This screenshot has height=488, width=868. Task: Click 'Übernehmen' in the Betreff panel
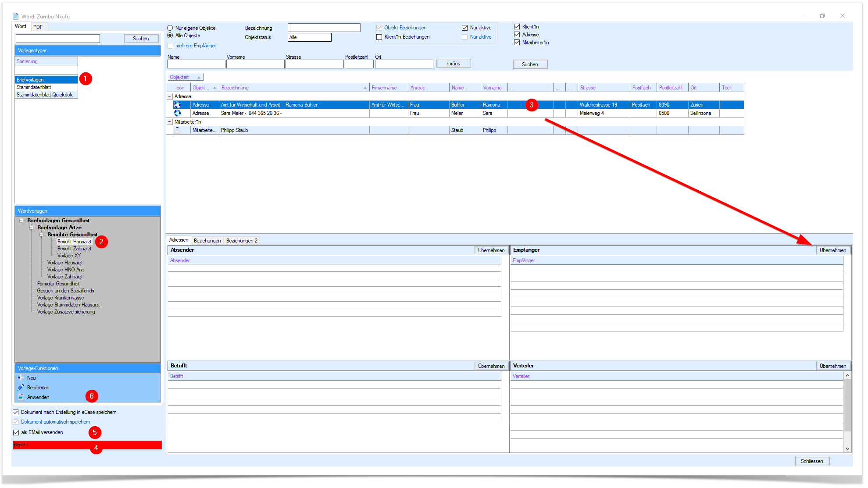click(491, 366)
